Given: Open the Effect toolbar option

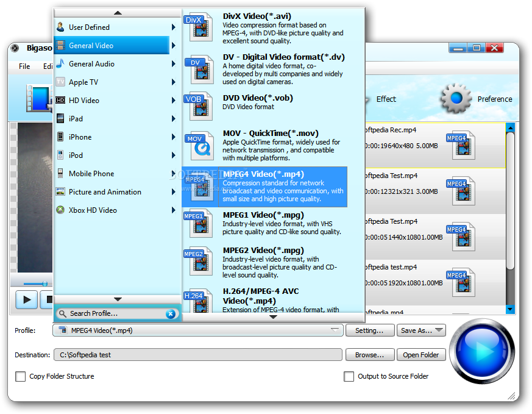Looking at the screenshot, I should coord(386,99).
